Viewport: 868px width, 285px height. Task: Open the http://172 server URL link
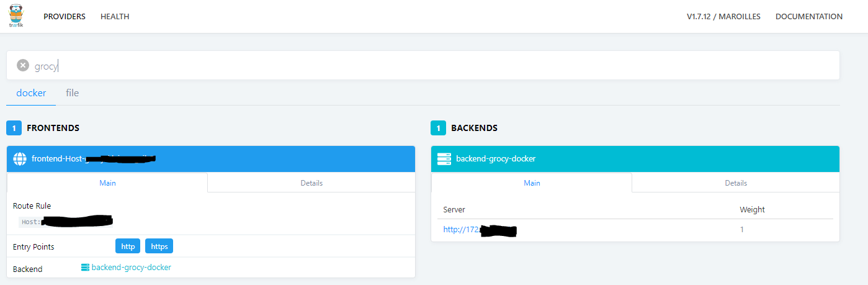pos(480,230)
